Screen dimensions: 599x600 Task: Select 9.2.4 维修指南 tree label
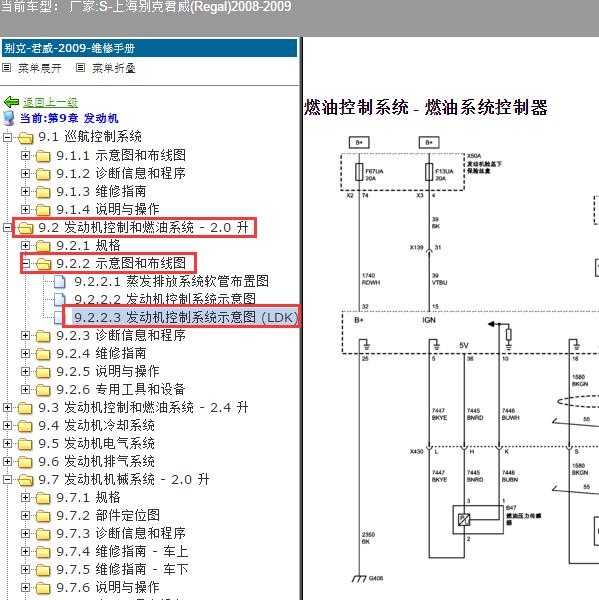(x=101, y=354)
